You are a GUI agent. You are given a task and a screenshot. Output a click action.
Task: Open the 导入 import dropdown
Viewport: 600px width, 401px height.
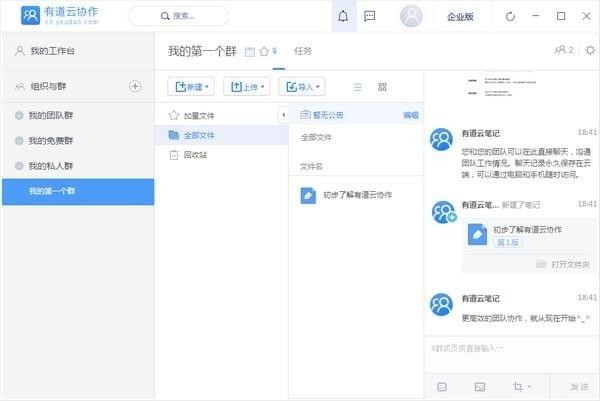[x=301, y=87]
